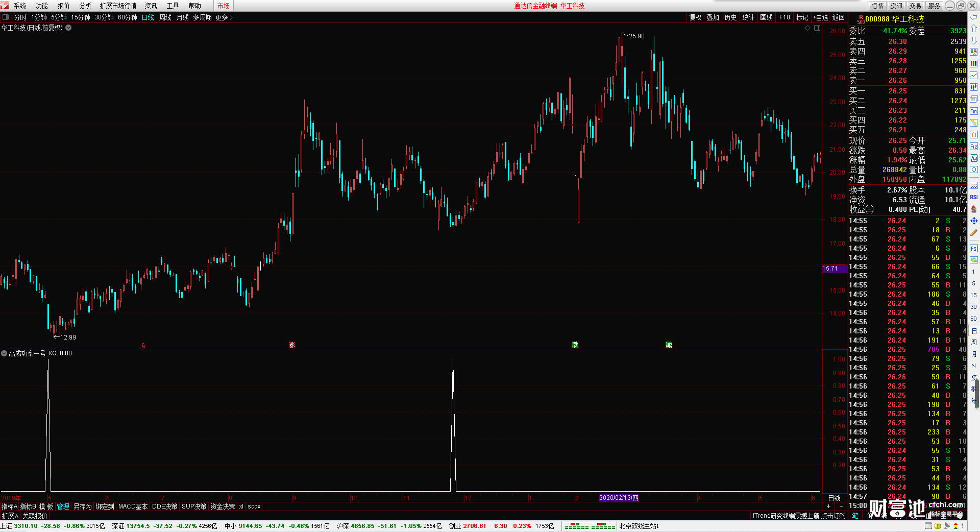Click the red dollar sign sidebar icon
The height and width of the screenshot is (532, 980).
point(974,209)
